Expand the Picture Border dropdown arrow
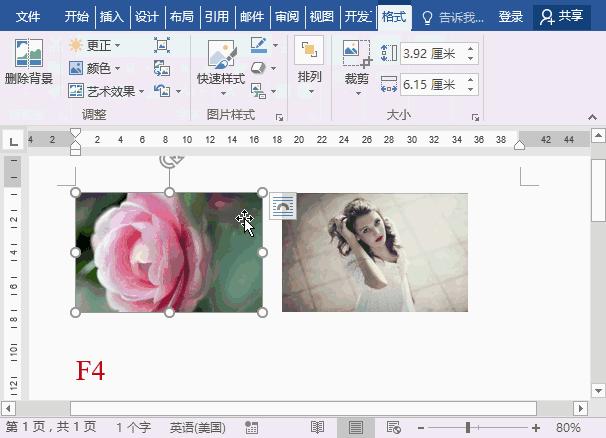 [x=275, y=45]
